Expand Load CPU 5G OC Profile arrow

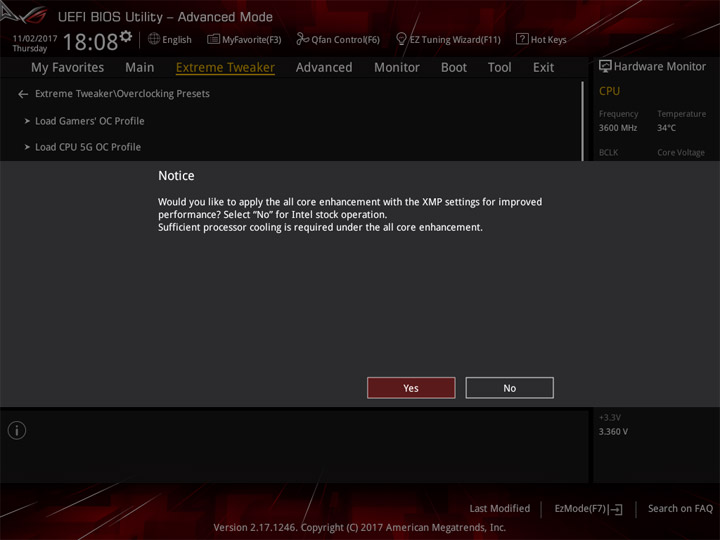coord(27,147)
